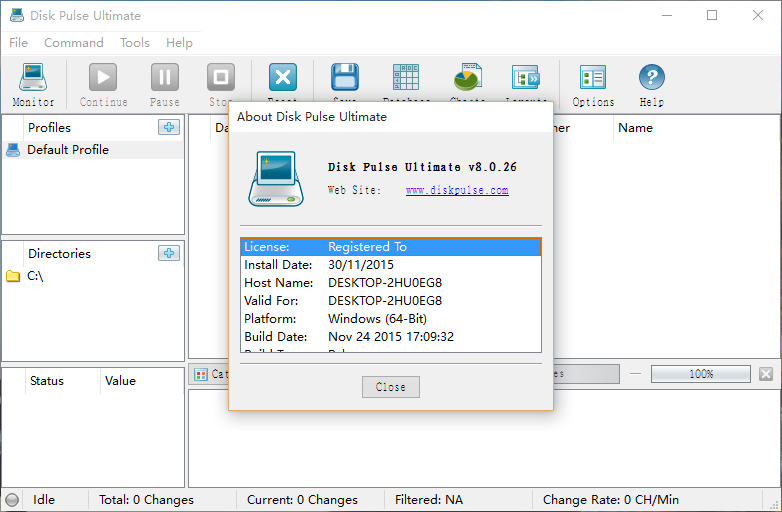Click the Continue play icon
Image resolution: width=782 pixels, height=512 pixels.
103,78
